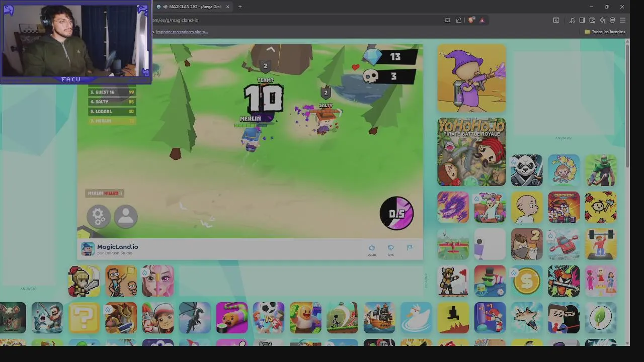
Task: Open Brave Shields lion icon
Action: click(471, 20)
